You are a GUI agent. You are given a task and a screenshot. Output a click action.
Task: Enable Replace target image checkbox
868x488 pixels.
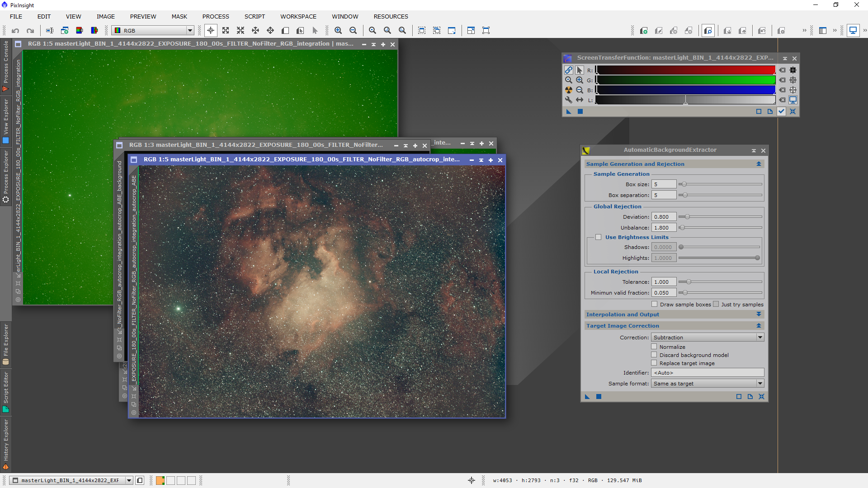(x=654, y=363)
